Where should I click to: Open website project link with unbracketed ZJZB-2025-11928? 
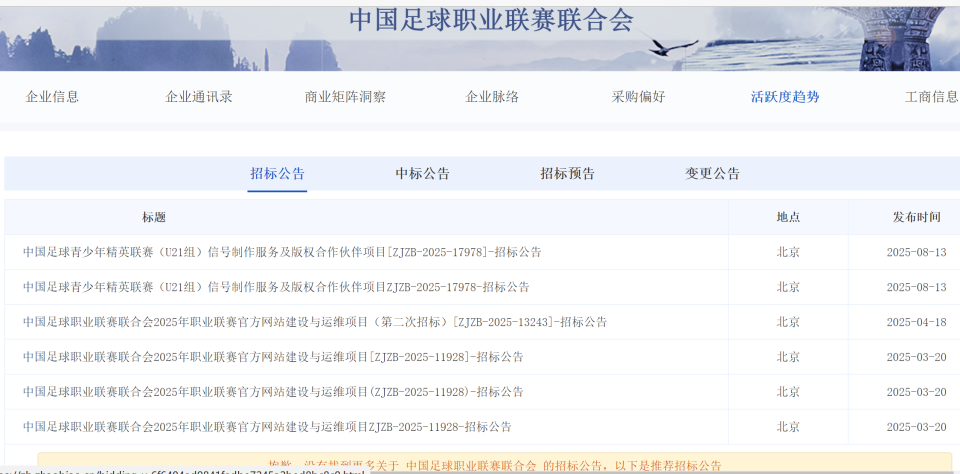267,427
